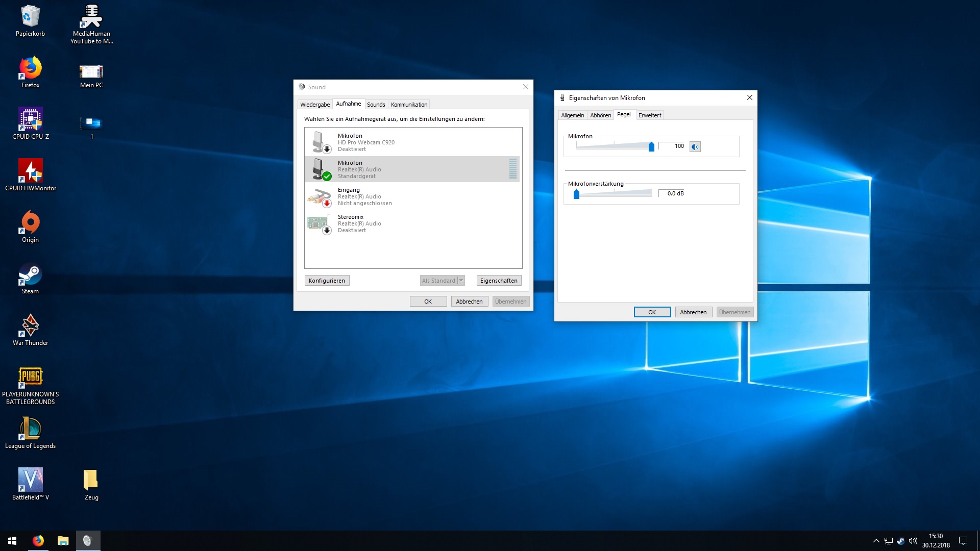Click the Mikrofon level slider handle
980x551 pixels.
651,147
